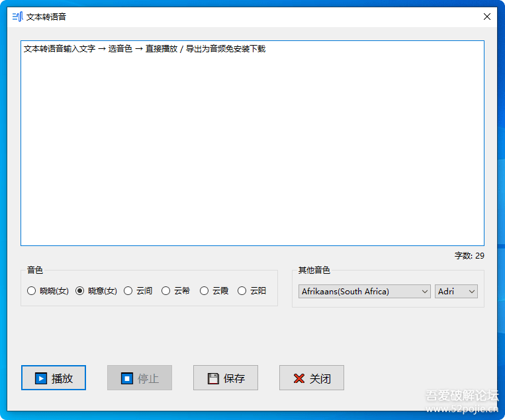Click the 关闭 close button
The height and width of the screenshot is (420, 505).
click(x=312, y=378)
